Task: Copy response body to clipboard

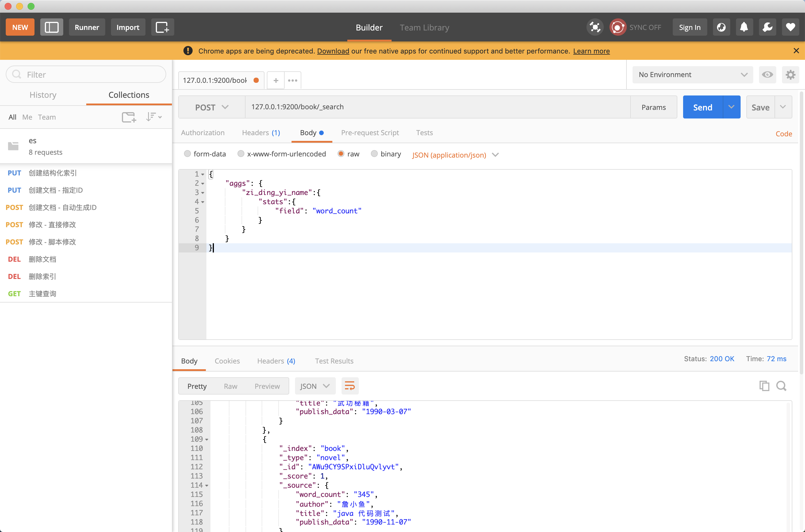Action: [764, 386]
